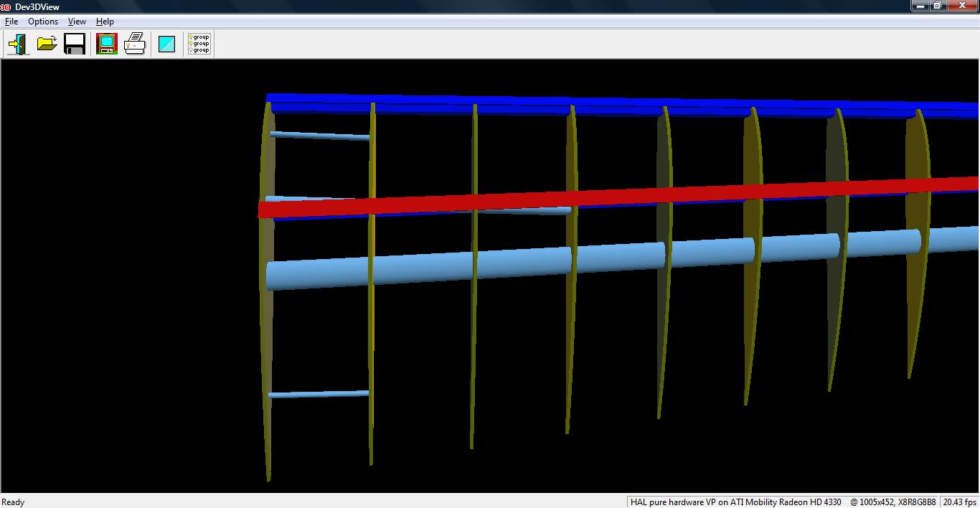Save using the floppy disk icon
Screen dimensions: 980x508
point(75,44)
